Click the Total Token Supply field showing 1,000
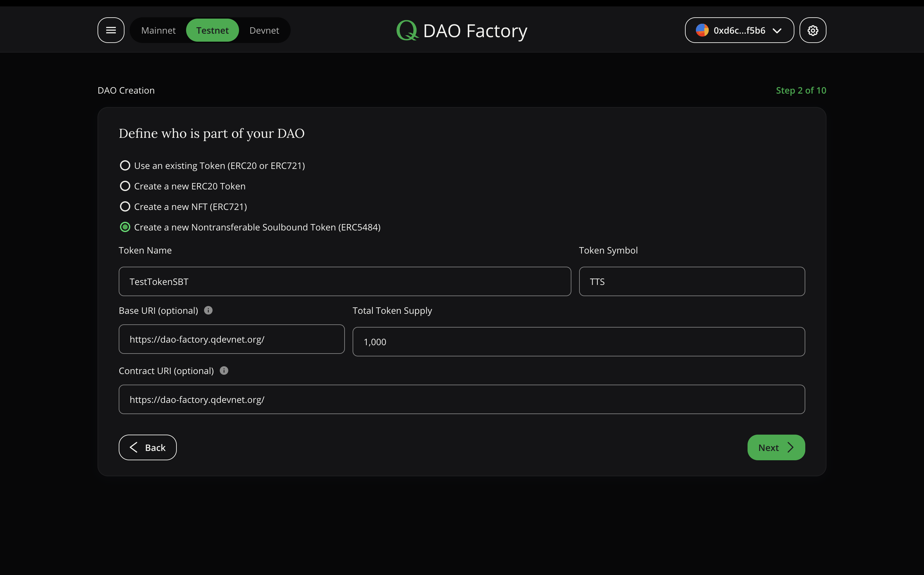Viewport: 924px width, 575px height. pyautogui.click(x=578, y=341)
